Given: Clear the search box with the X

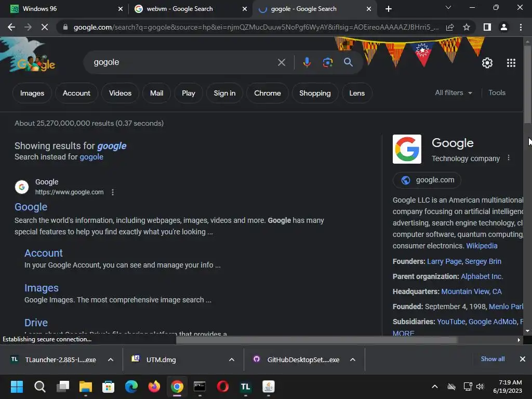Looking at the screenshot, I should [282, 62].
